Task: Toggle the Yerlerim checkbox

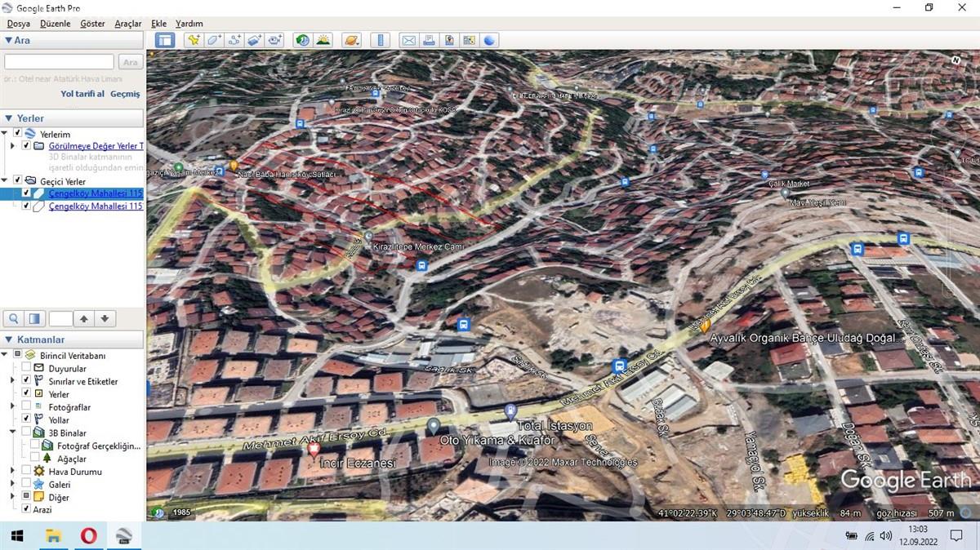Action: coord(17,134)
